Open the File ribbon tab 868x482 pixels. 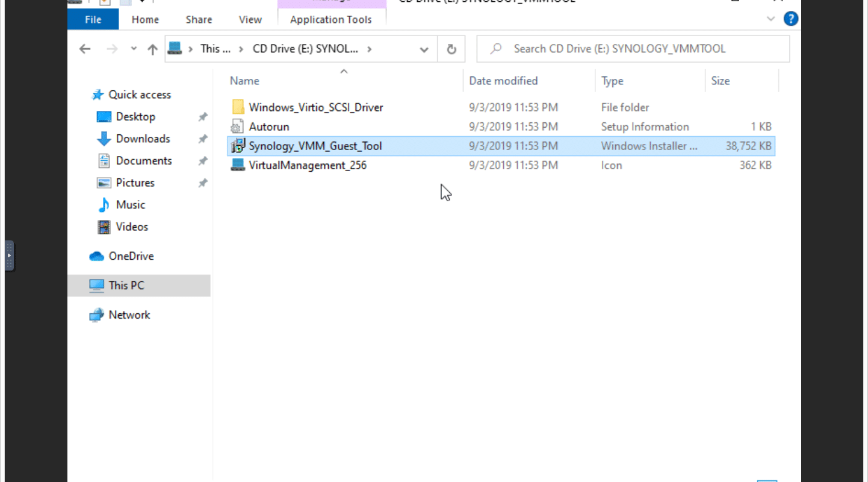(93, 19)
